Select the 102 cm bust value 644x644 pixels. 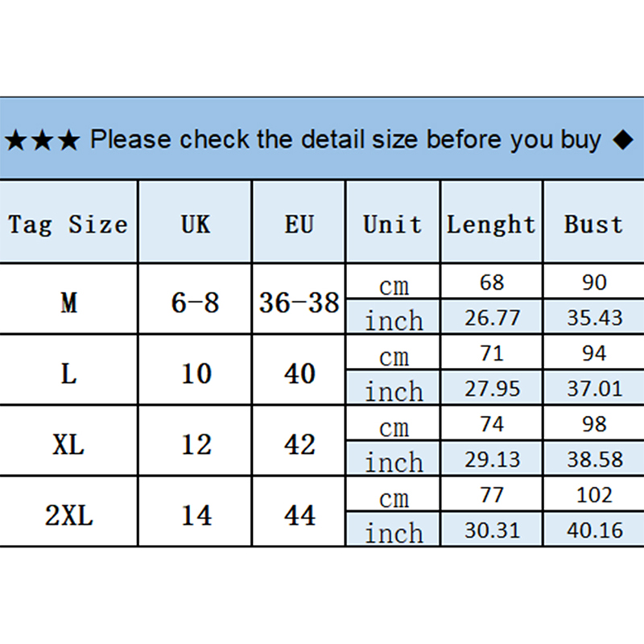coord(594,495)
